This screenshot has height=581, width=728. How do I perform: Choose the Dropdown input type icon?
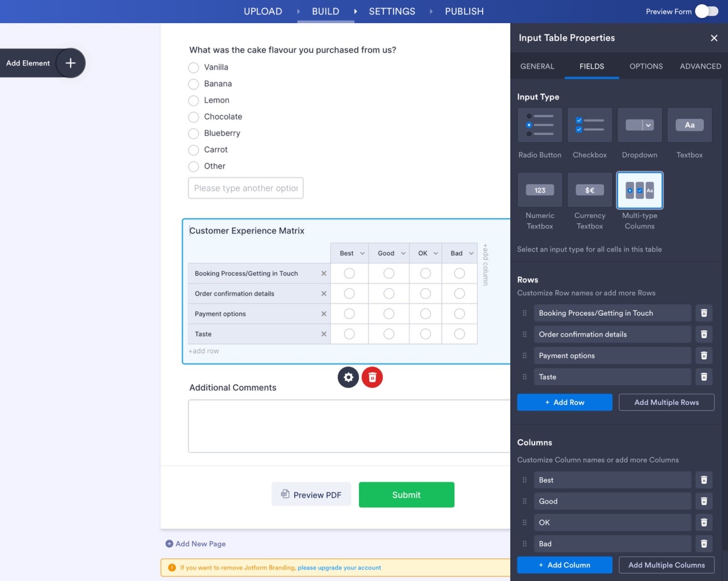pos(640,125)
